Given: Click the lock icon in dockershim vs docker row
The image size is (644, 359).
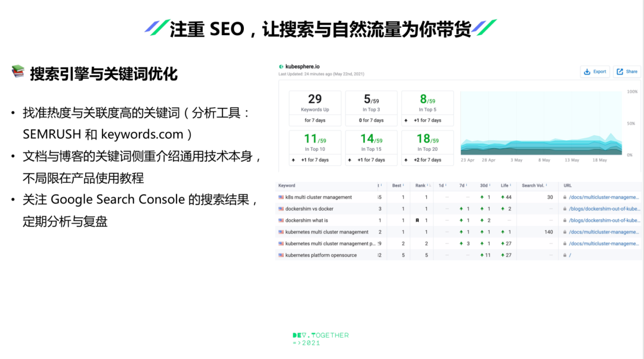Looking at the screenshot, I should coord(565,209).
